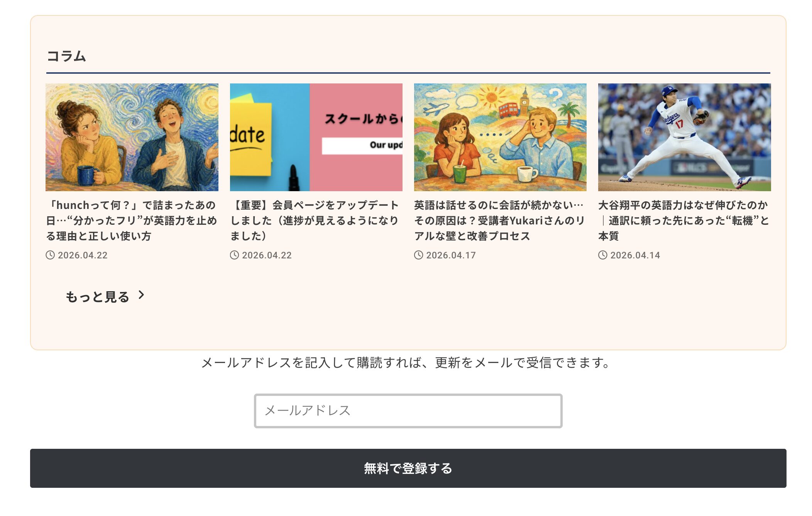
Task: Click the メールアドレス input field
Action: (x=408, y=411)
